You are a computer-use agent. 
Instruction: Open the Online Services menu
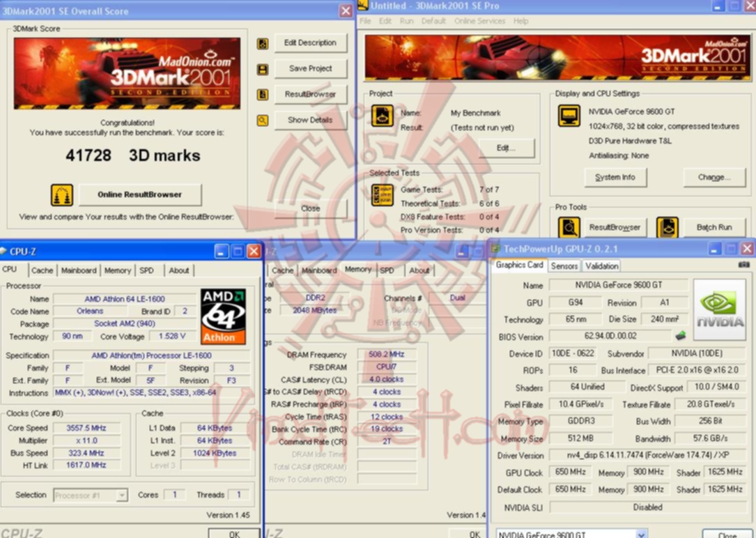pyautogui.click(x=480, y=21)
